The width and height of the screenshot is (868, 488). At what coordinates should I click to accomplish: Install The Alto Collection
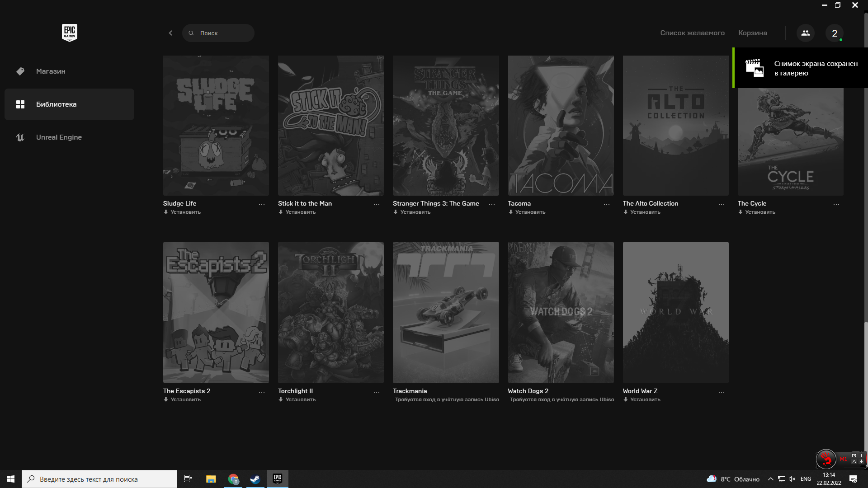[x=642, y=212]
